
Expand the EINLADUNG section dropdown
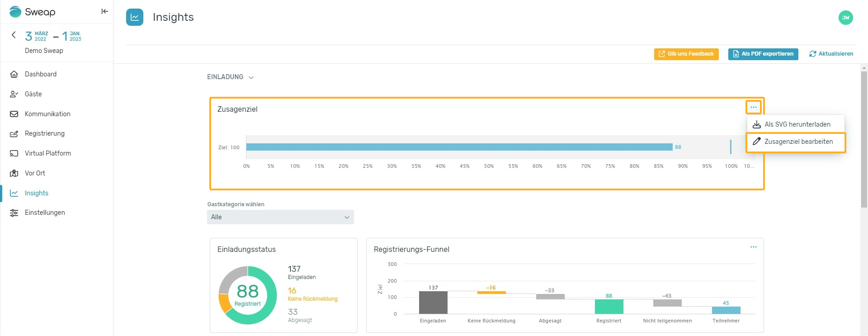[x=230, y=77]
